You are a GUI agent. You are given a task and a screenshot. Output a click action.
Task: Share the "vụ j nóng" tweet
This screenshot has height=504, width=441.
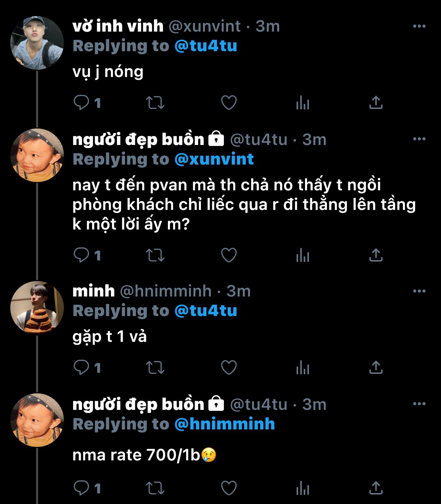click(x=376, y=103)
